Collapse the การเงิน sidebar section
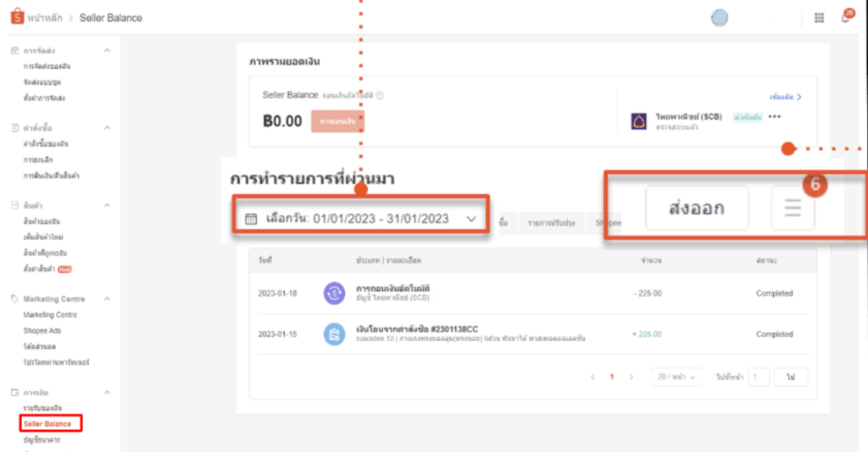 click(108, 392)
